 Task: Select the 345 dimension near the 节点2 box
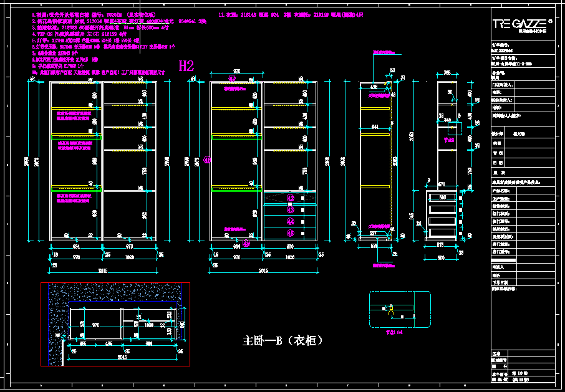[x=448, y=120]
